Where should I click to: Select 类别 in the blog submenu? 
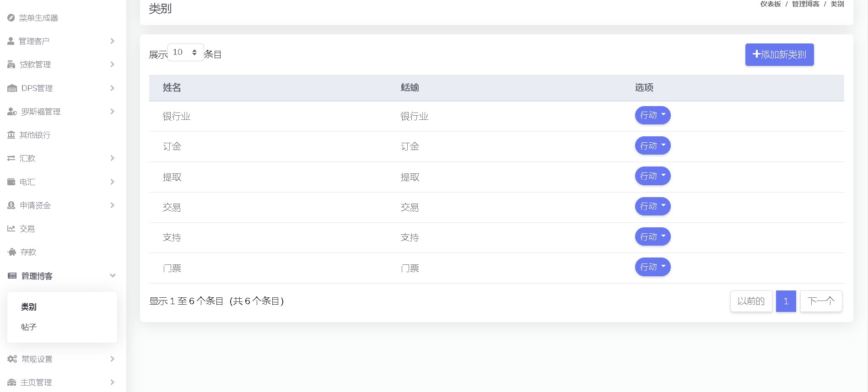click(x=29, y=307)
